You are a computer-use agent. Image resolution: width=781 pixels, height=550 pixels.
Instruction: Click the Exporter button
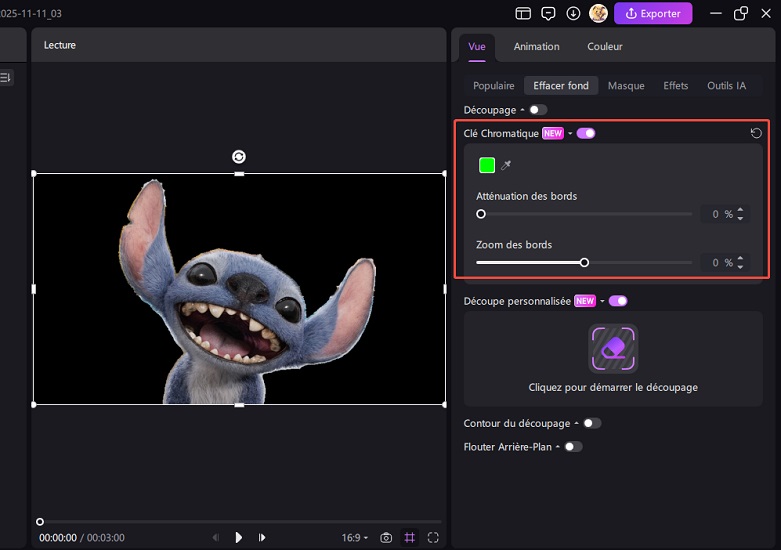(x=653, y=14)
